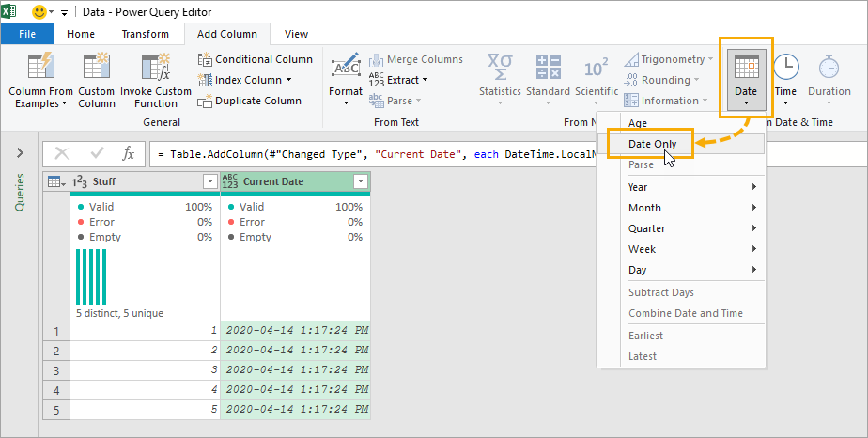Click the Stuff column distribution chart
868x438 pixels.
(x=91, y=277)
